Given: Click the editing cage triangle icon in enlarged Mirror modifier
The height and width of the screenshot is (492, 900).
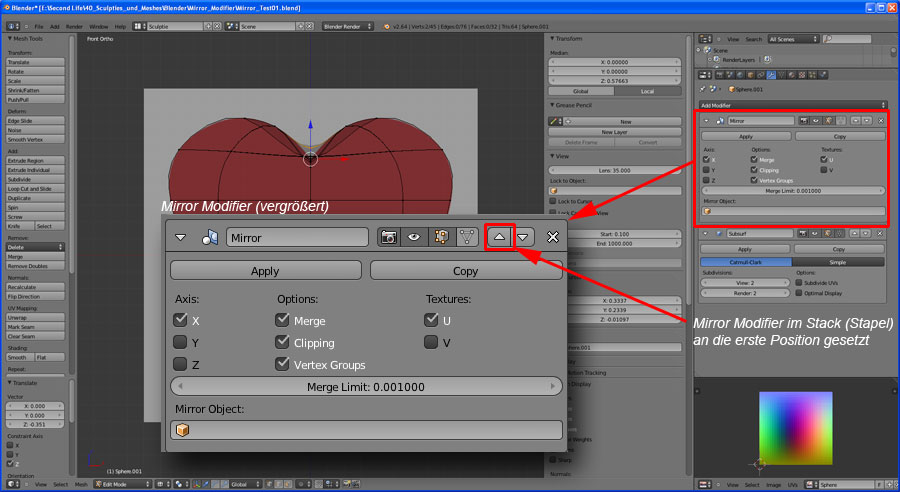Looking at the screenshot, I should 465,237.
